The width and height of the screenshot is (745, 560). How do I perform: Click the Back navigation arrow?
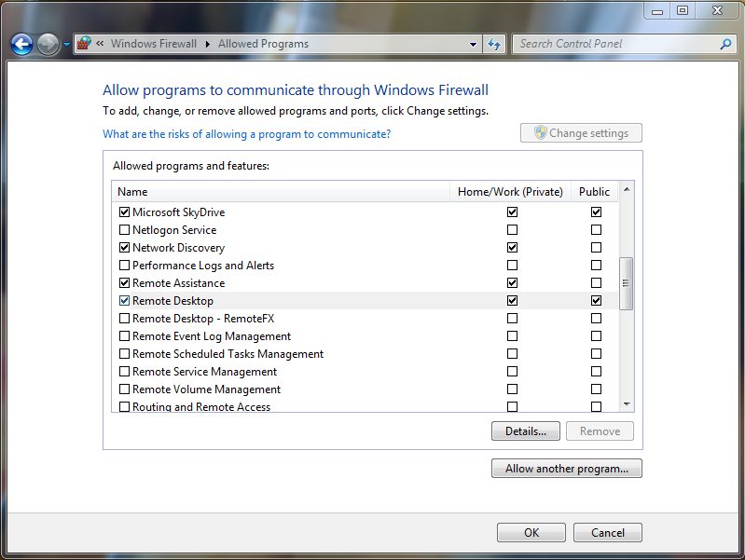point(21,45)
